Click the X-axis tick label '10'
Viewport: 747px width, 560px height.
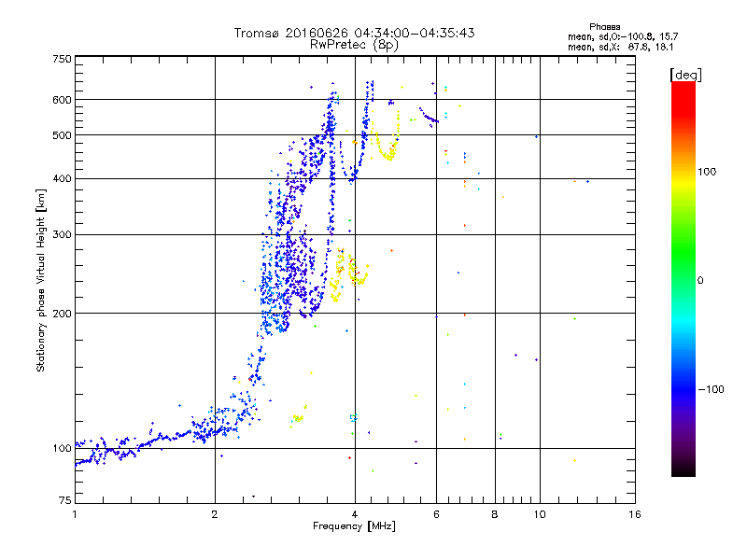click(540, 514)
